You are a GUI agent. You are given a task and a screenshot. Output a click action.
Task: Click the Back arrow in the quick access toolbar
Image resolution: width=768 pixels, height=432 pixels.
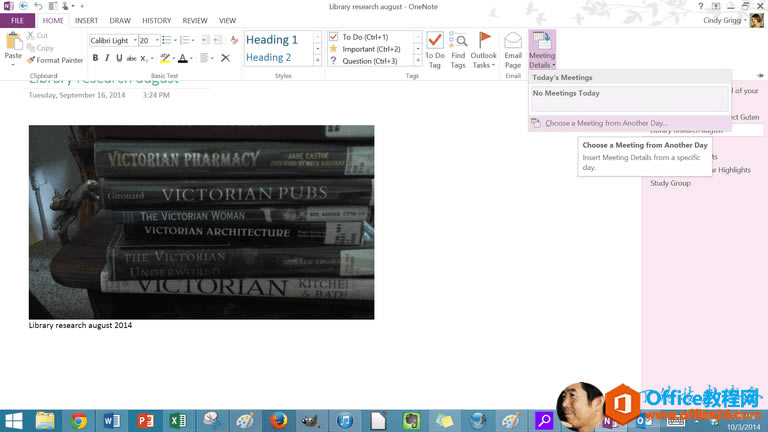click(23, 6)
